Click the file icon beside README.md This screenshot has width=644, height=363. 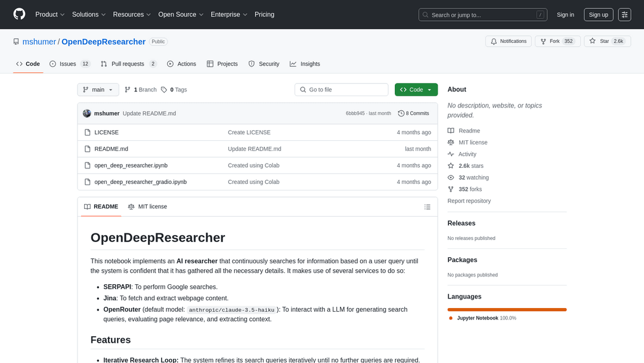pos(87,149)
